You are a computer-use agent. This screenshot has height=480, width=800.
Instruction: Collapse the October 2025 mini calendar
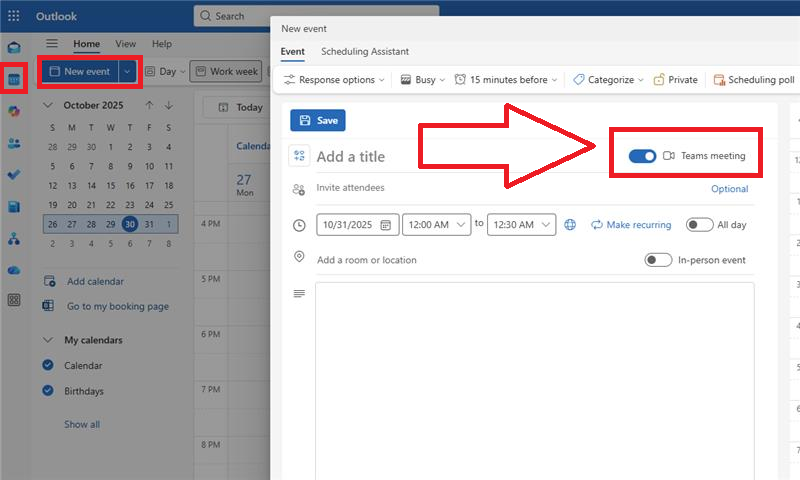pyautogui.click(x=48, y=105)
